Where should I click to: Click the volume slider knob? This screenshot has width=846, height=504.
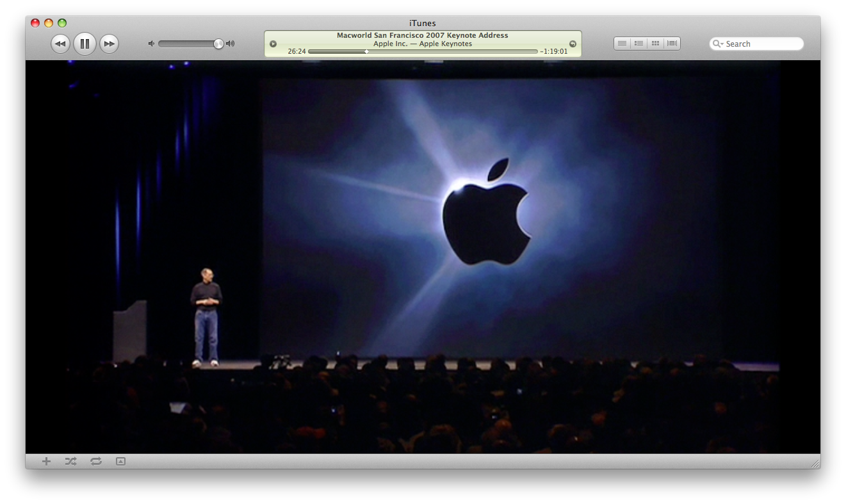[218, 44]
